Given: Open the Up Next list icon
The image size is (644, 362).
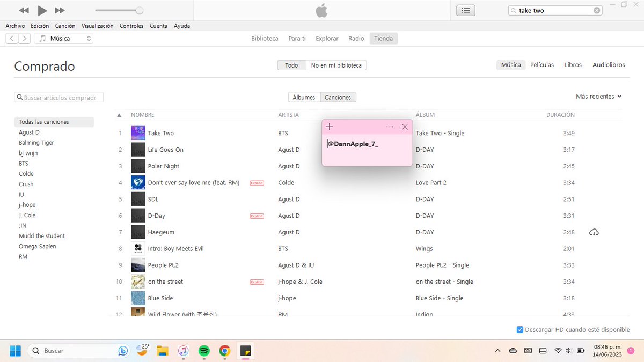Looking at the screenshot, I should (x=465, y=10).
